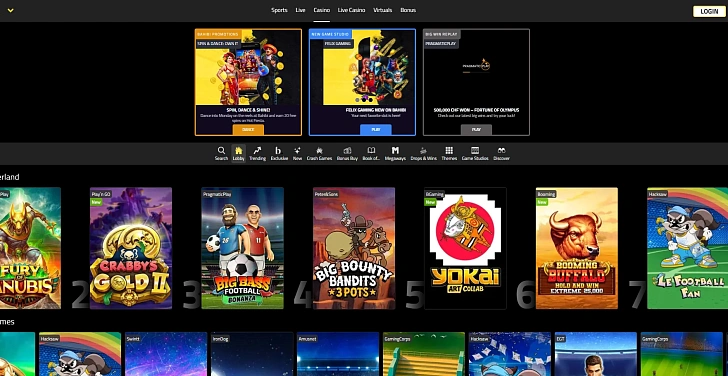This screenshot has width=728, height=376.
Task: Launch Crabby's Gold II game
Action: click(x=131, y=248)
